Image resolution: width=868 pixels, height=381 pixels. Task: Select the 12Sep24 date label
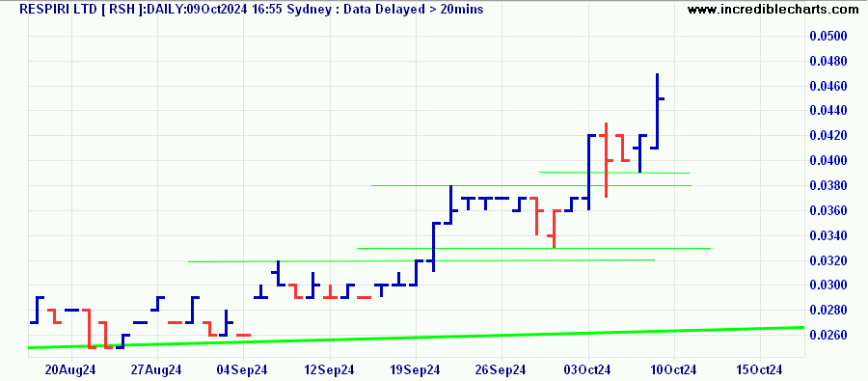330,369
